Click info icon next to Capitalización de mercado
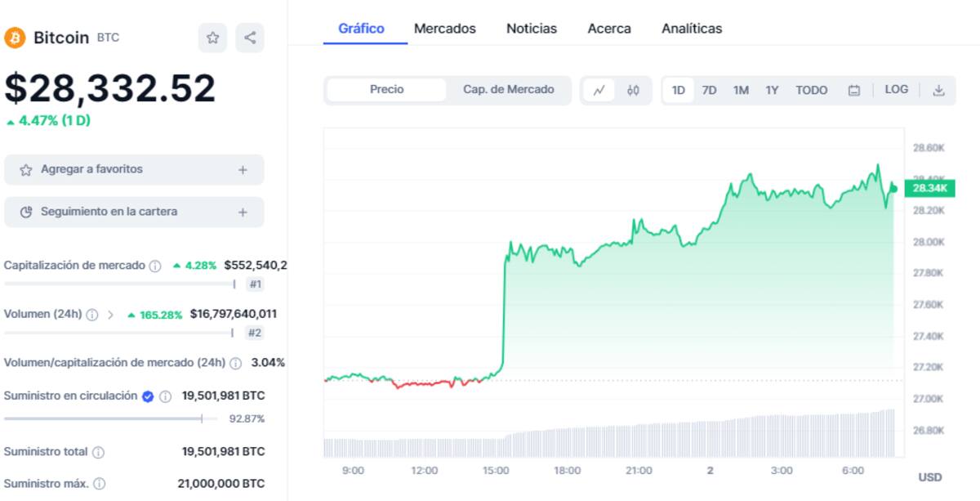The width and height of the screenshot is (980, 501). tap(155, 266)
